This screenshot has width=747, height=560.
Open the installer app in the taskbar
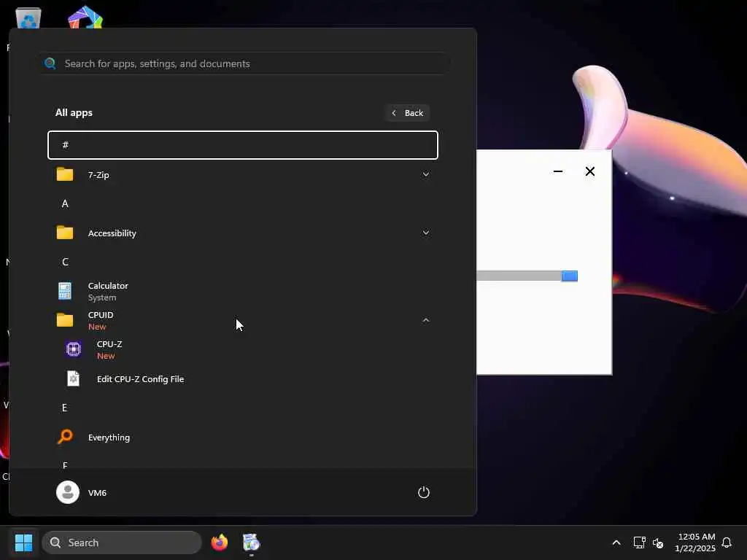point(251,542)
